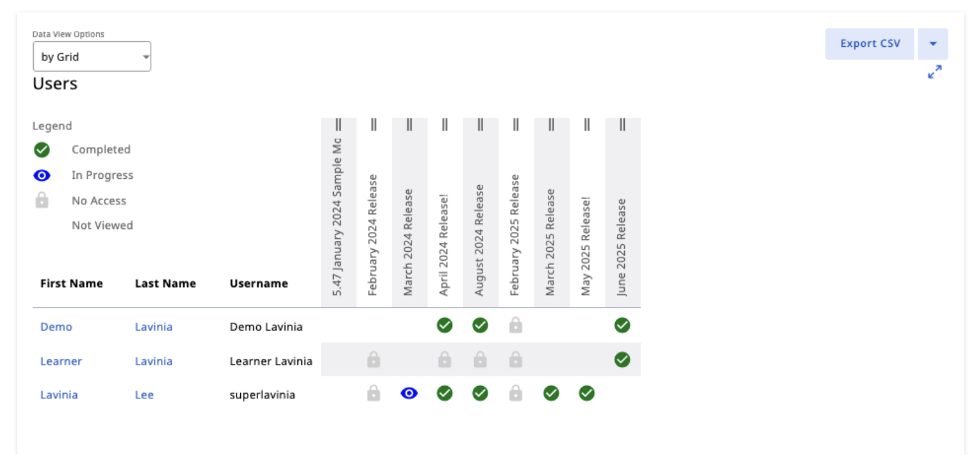Image resolution: width=980 pixels, height=472 pixels.
Task: Click superlavinia's in-progress eye icon for March 2024
Action: point(409,394)
